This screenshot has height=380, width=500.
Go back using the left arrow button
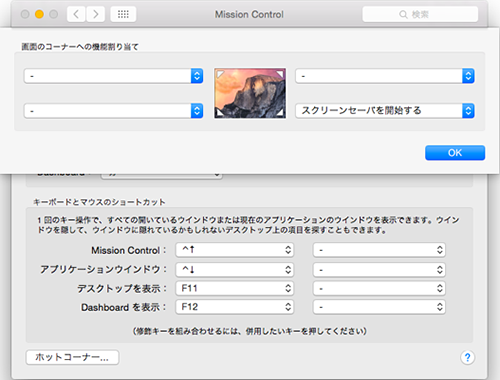tap(76, 14)
